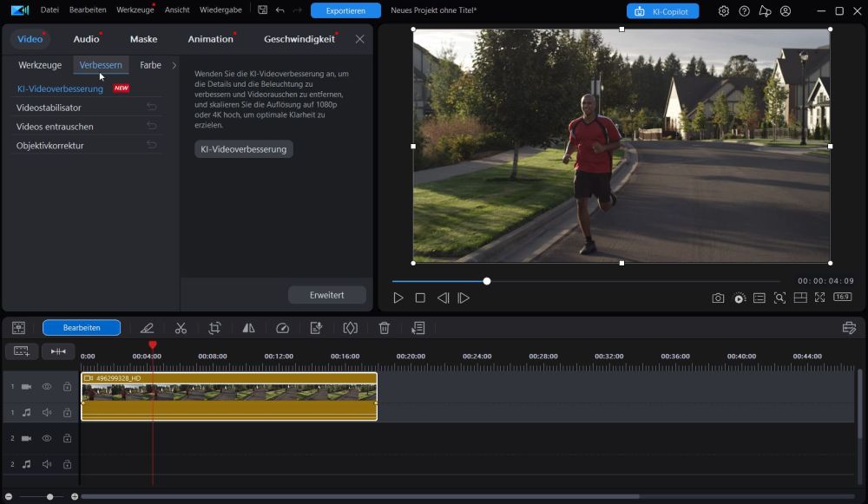Take a snapshot with the camera icon
The width and height of the screenshot is (868, 504).
pos(718,298)
